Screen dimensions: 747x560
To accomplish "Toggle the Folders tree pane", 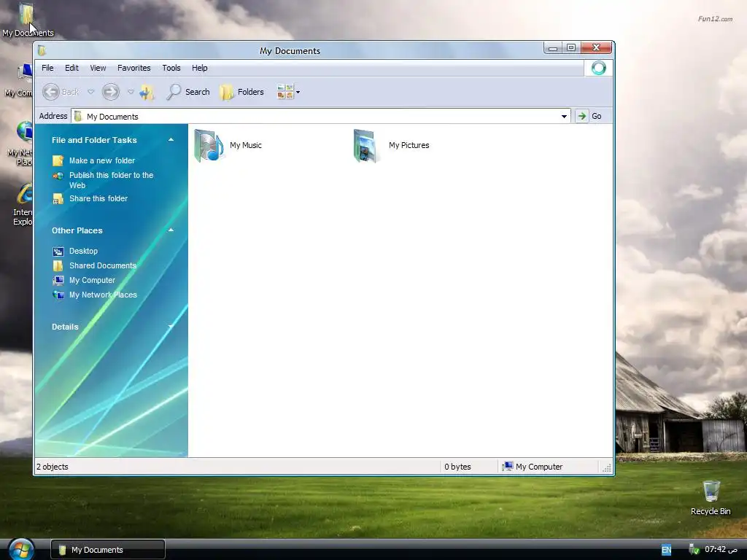I will click(242, 92).
